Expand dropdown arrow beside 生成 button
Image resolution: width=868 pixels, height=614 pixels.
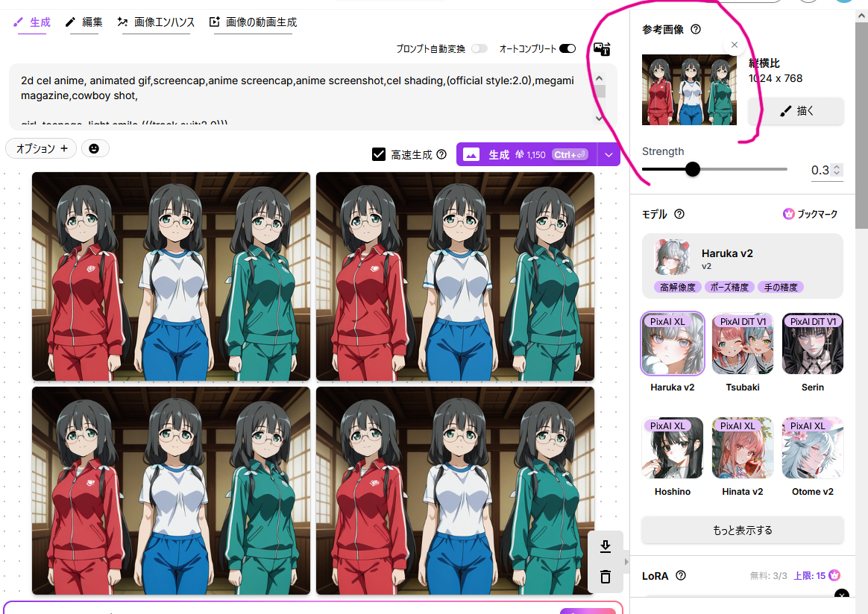[609, 155]
